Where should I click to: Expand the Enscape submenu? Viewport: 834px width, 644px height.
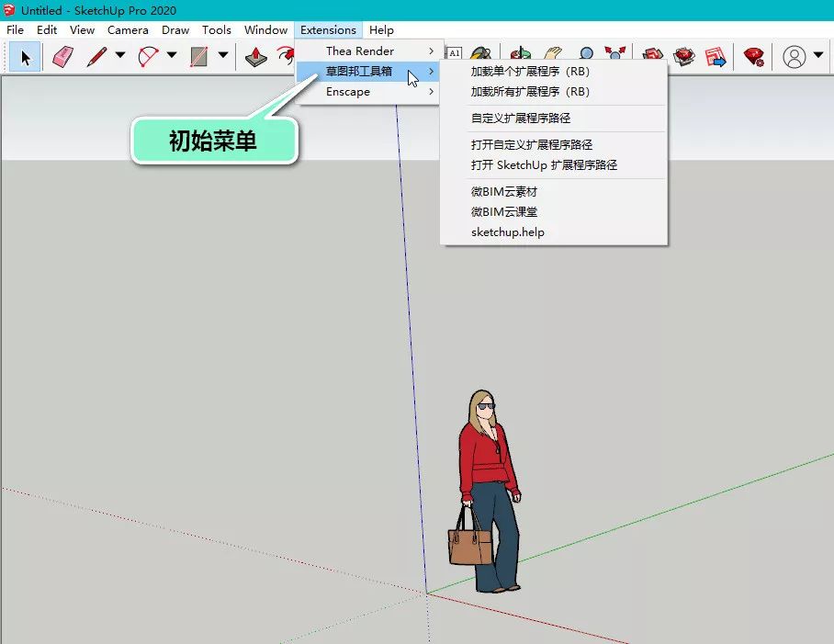click(x=367, y=92)
